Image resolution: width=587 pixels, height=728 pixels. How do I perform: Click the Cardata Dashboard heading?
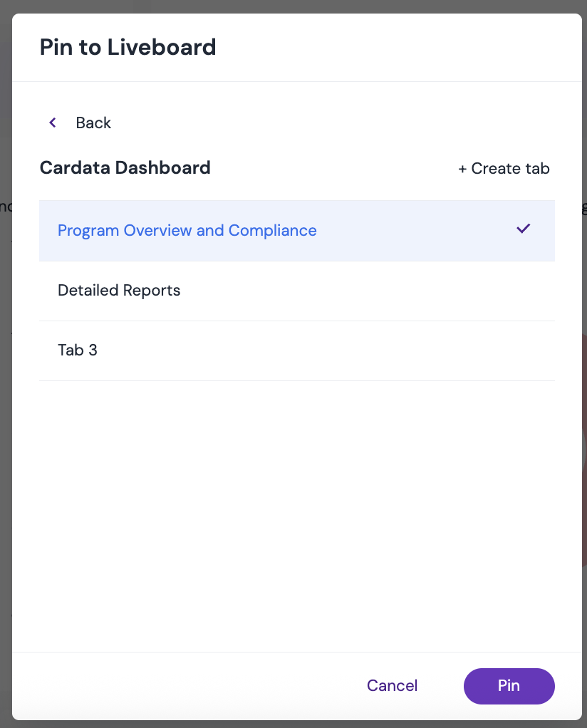pos(125,167)
